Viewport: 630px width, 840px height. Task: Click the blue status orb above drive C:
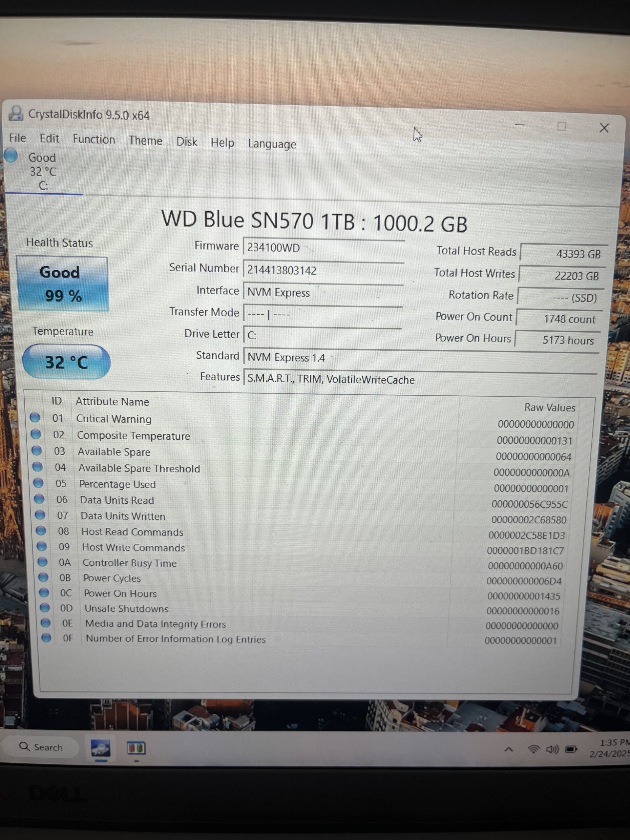[10, 155]
